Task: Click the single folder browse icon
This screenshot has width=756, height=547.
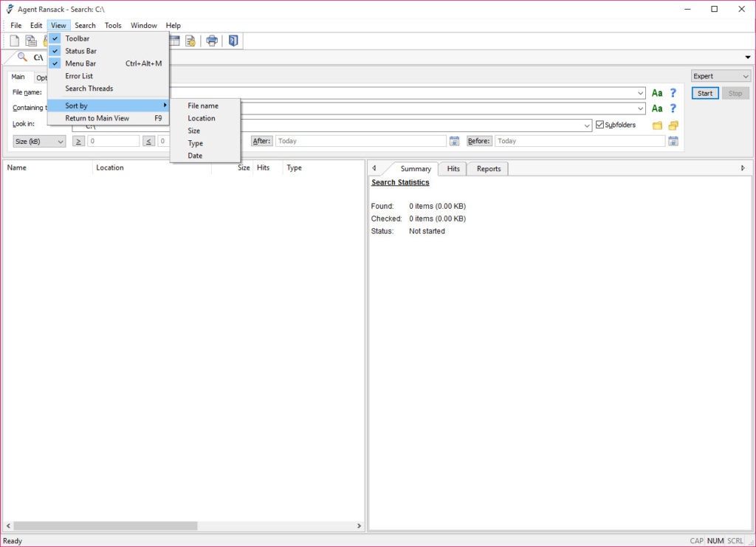Action: [657, 125]
